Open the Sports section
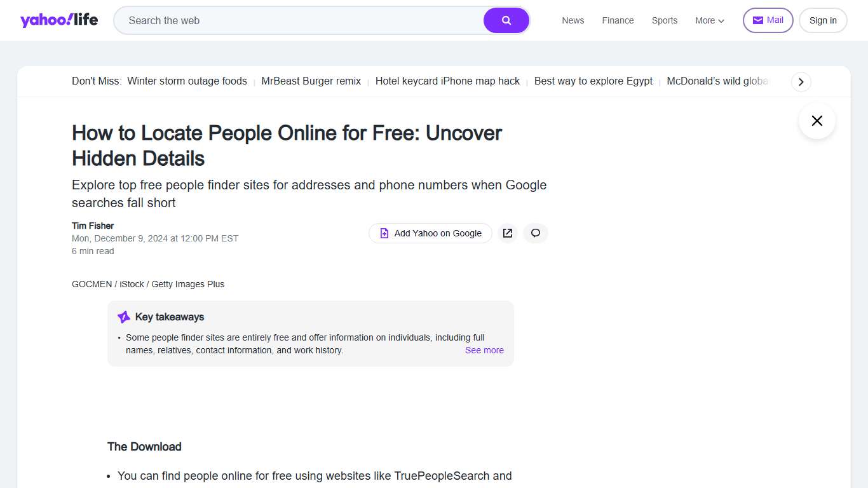Viewport: 868px width, 488px height. (664, 20)
